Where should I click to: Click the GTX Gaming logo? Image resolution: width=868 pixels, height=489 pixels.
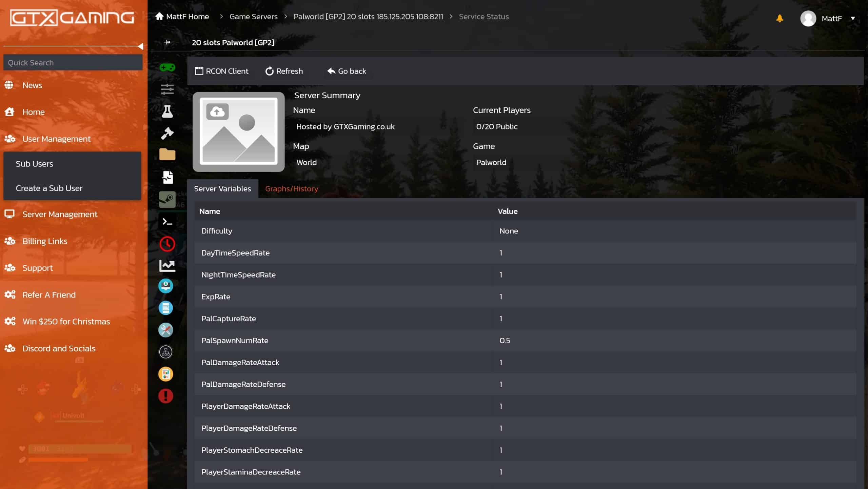coord(72,18)
